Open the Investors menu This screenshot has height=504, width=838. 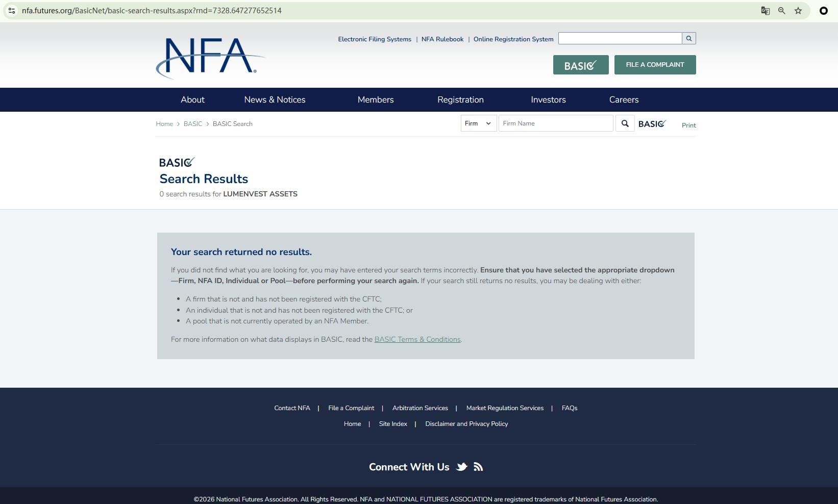click(548, 100)
